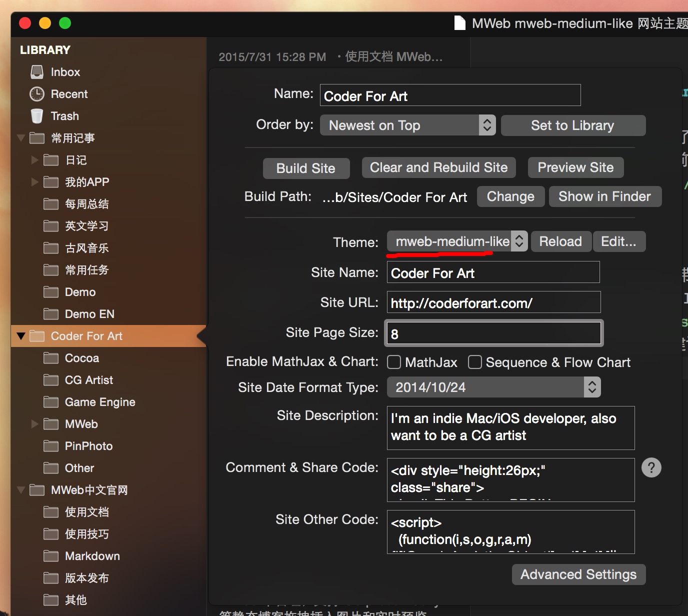Screen dimensions: 688x616
Task: Open help for Comment & Share Code
Action: click(x=651, y=467)
